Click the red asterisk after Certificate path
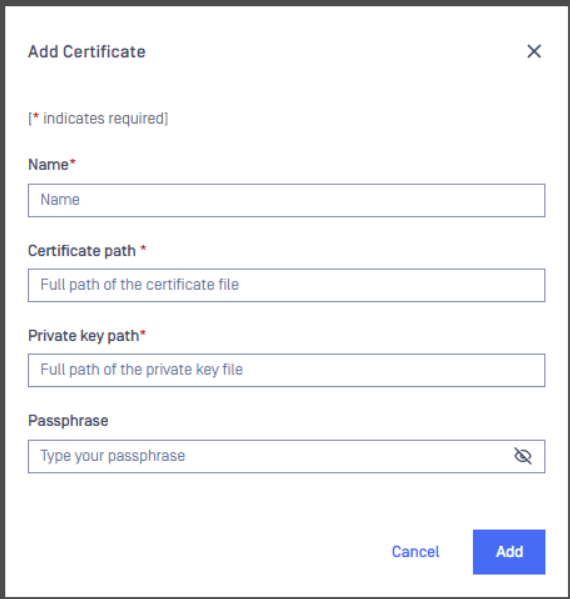The width and height of the screenshot is (570, 599). click(143, 248)
